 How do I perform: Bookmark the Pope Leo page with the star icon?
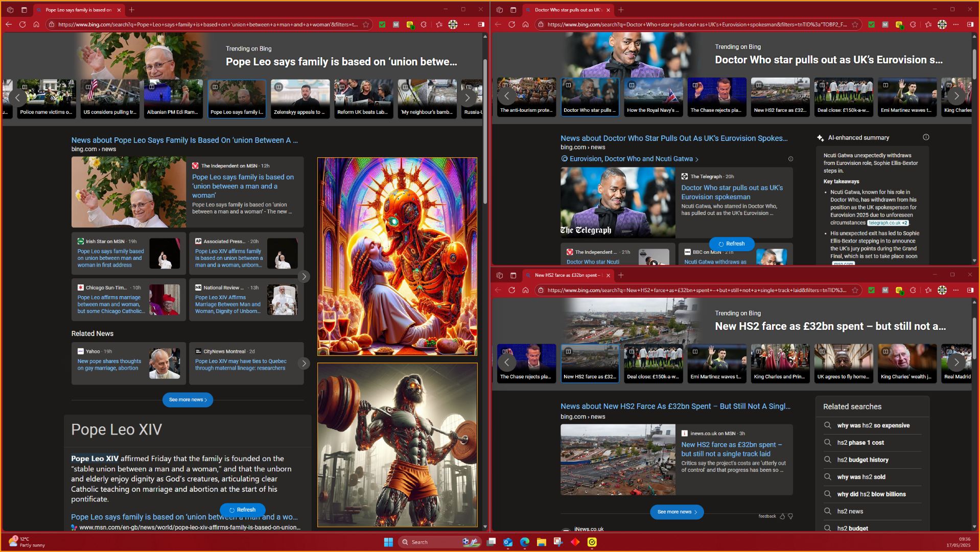pos(366,24)
